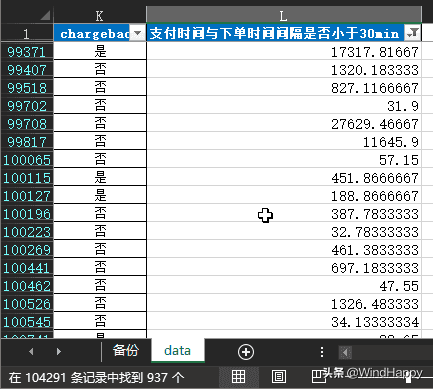Image resolution: width=433 pixels, height=389 pixels.
Task: Go to previous sheet tab arrow
Action: coord(31,351)
